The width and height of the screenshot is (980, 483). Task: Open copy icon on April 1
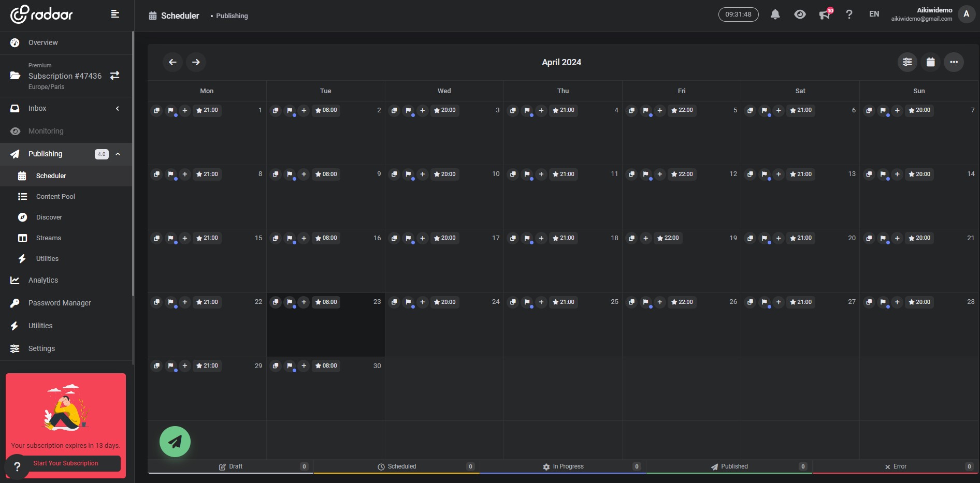click(156, 110)
